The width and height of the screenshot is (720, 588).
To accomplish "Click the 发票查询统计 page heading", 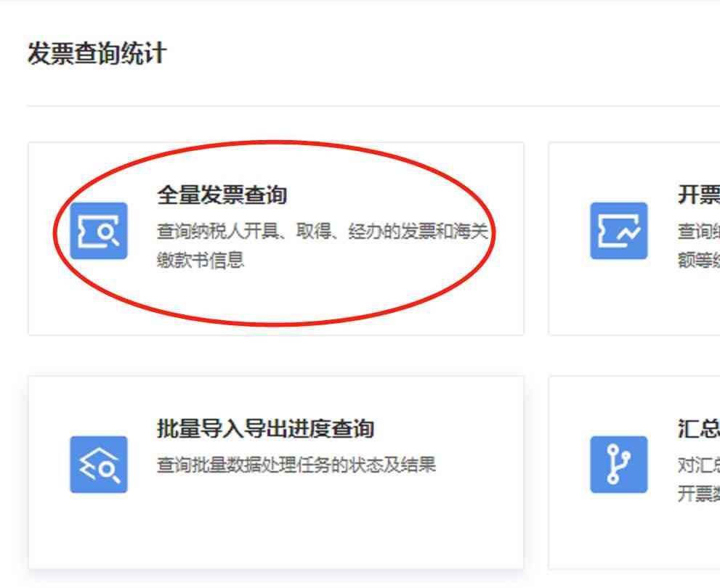I will (x=97, y=53).
